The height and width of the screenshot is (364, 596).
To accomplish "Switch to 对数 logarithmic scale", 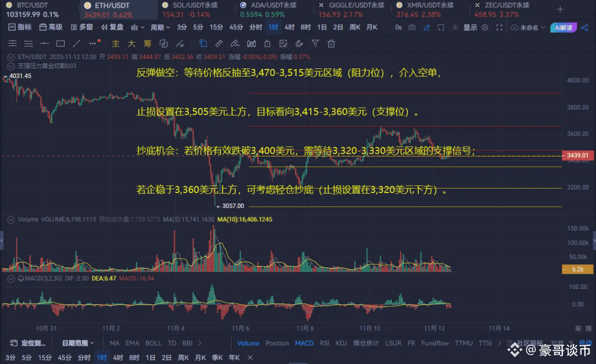I will tap(557, 343).
